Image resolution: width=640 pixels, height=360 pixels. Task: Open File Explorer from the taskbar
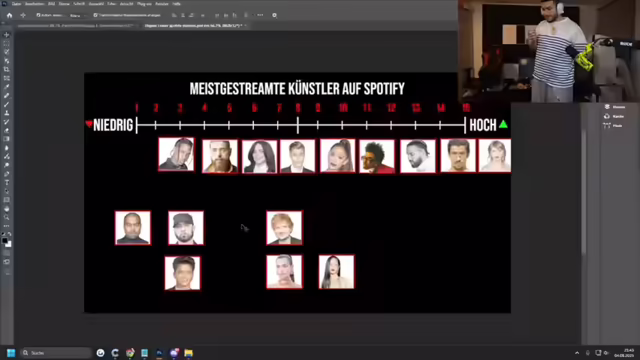[188, 353]
